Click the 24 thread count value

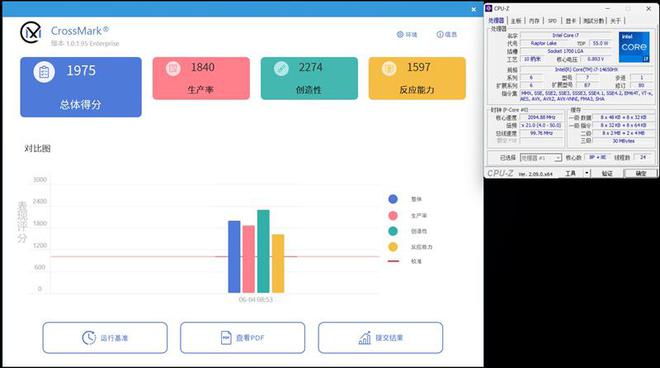tap(643, 157)
